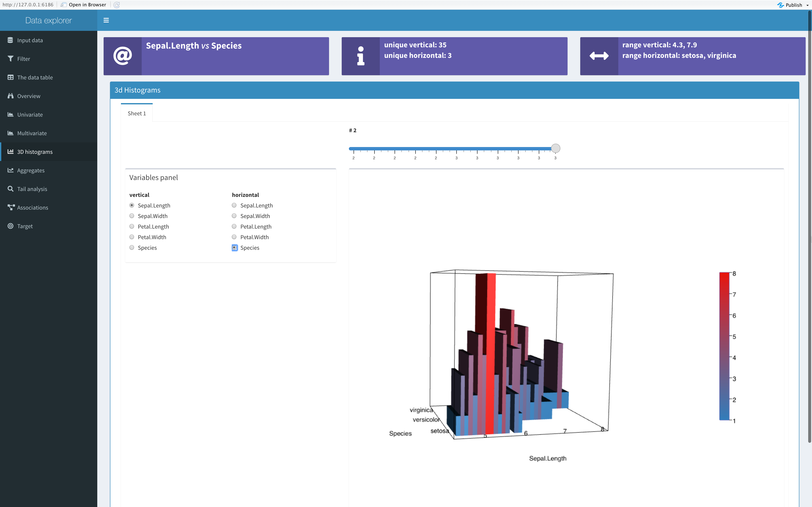Open the Publish dropdown arrow

point(807,5)
